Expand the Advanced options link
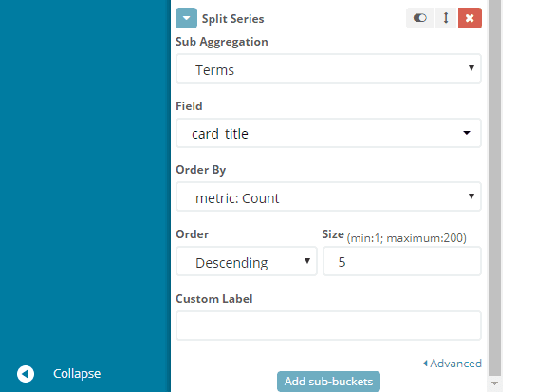 [453, 363]
